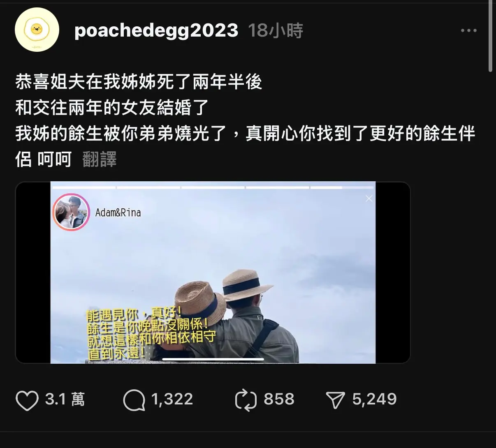Open the poachedegg2023 egg avatar
The height and width of the screenshot is (448, 496).
(x=37, y=30)
